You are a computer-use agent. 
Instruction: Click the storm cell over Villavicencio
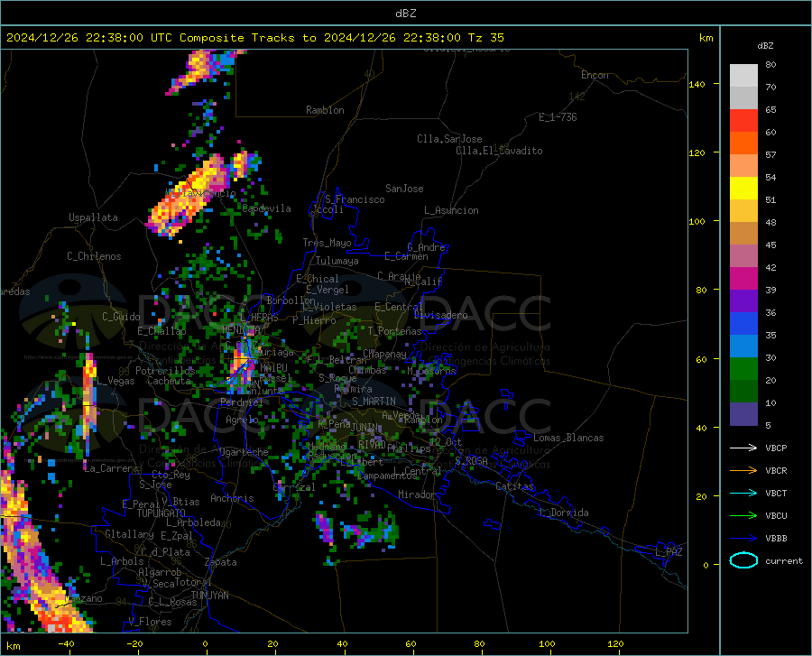tap(189, 196)
